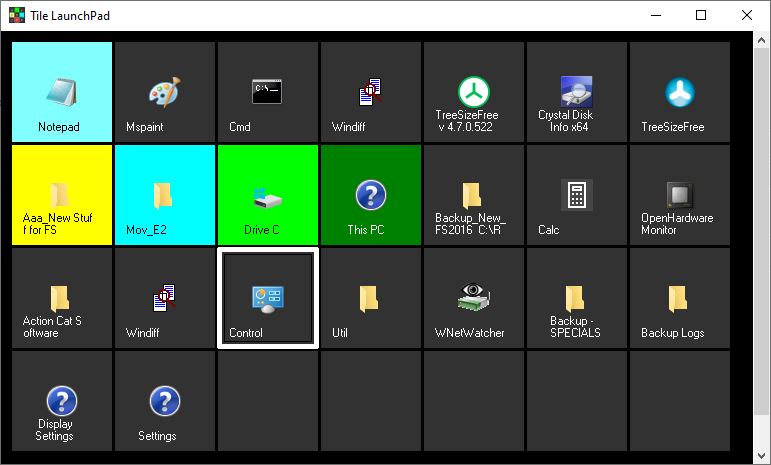Click the Settings tile
The width and height of the screenshot is (771, 465).
pos(164,401)
